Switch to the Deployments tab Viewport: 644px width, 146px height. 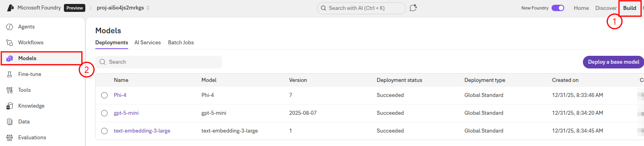click(x=111, y=42)
